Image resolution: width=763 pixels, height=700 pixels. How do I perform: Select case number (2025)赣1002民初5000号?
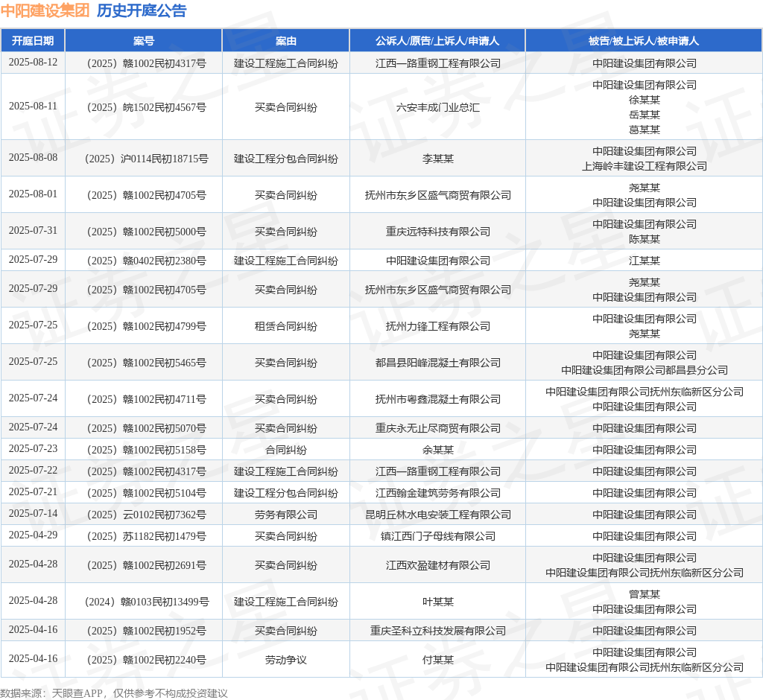[145, 232]
